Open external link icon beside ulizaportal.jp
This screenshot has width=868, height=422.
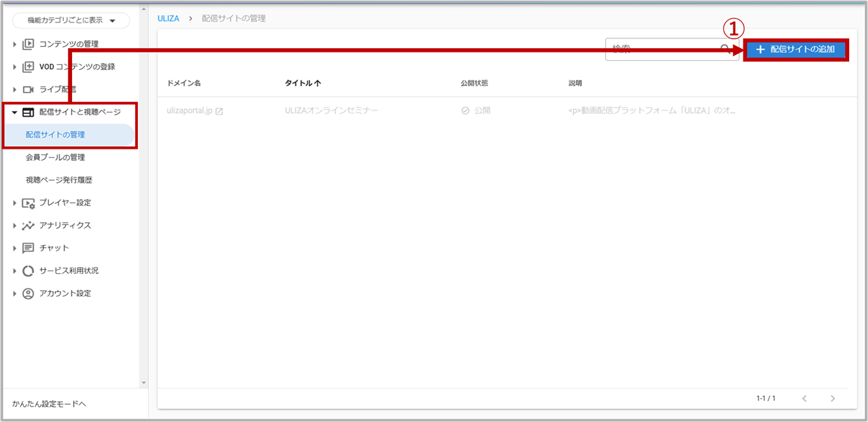click(220, 111)
